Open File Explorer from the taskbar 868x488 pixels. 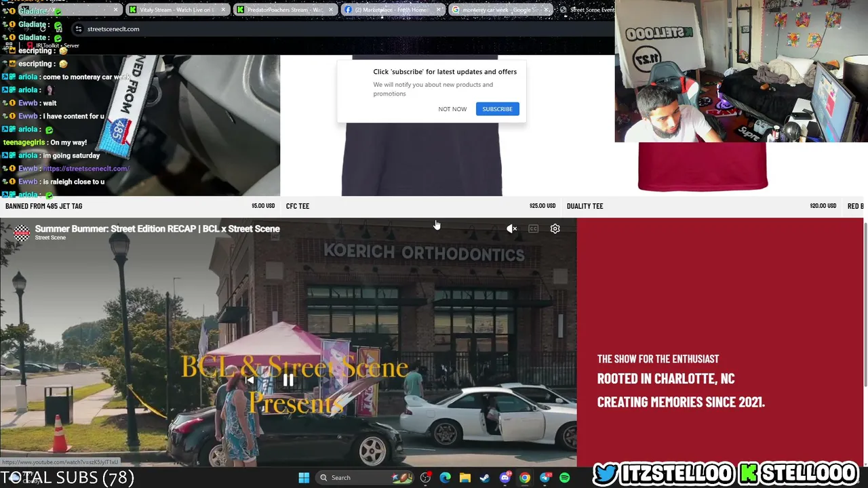(x=465, y=478)
